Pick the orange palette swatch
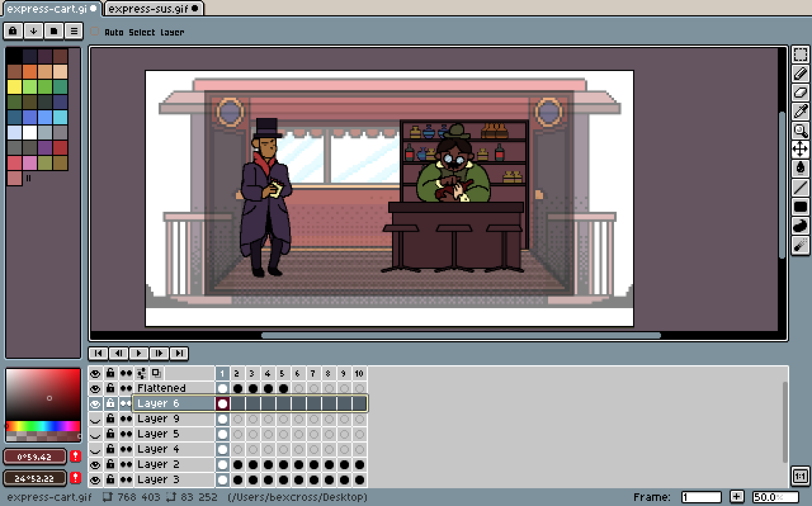 pyautogui.click(x=30, y=71)
